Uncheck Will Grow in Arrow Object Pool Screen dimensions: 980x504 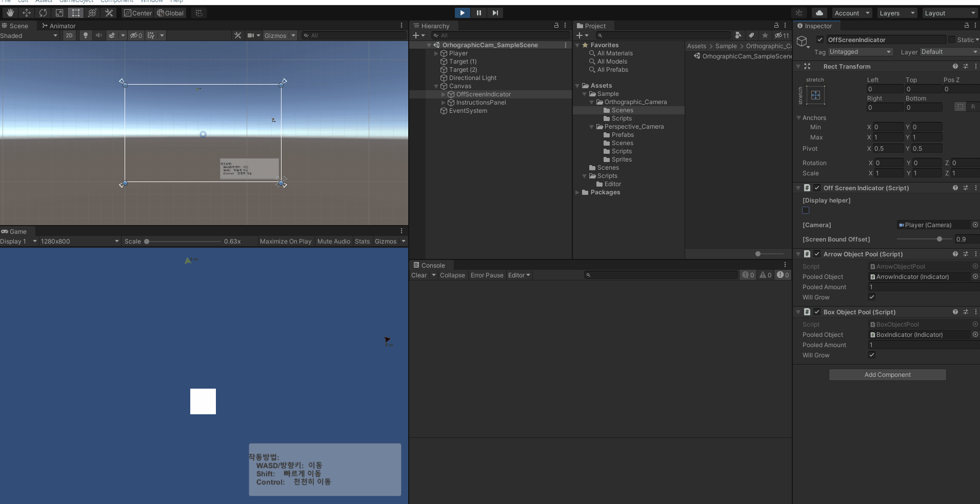871,297
